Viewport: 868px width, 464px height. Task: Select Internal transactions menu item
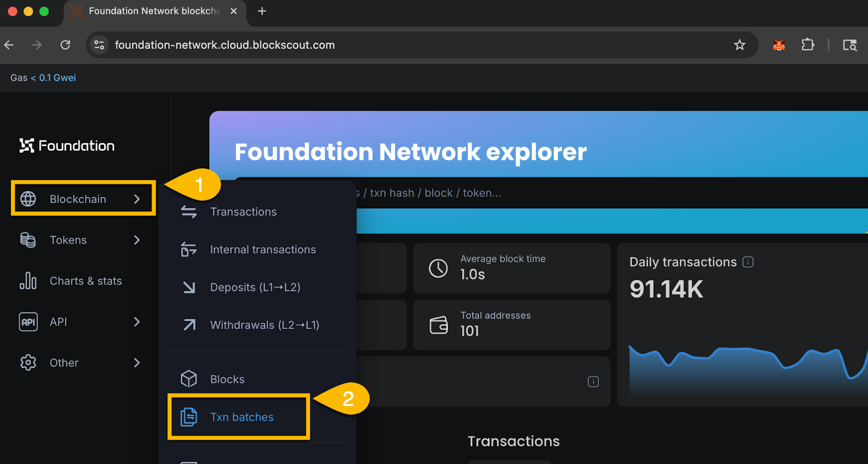tap(263, 250)
